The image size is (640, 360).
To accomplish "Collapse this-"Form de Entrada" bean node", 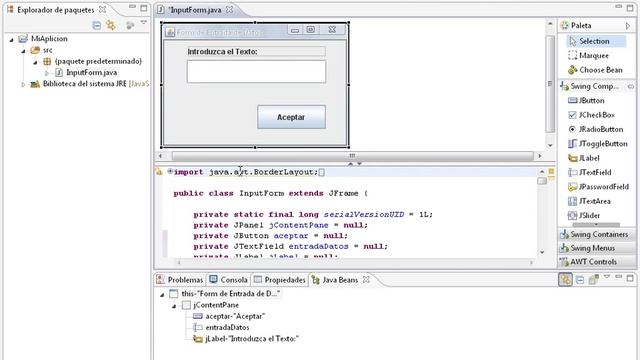I will click(162, 294).
